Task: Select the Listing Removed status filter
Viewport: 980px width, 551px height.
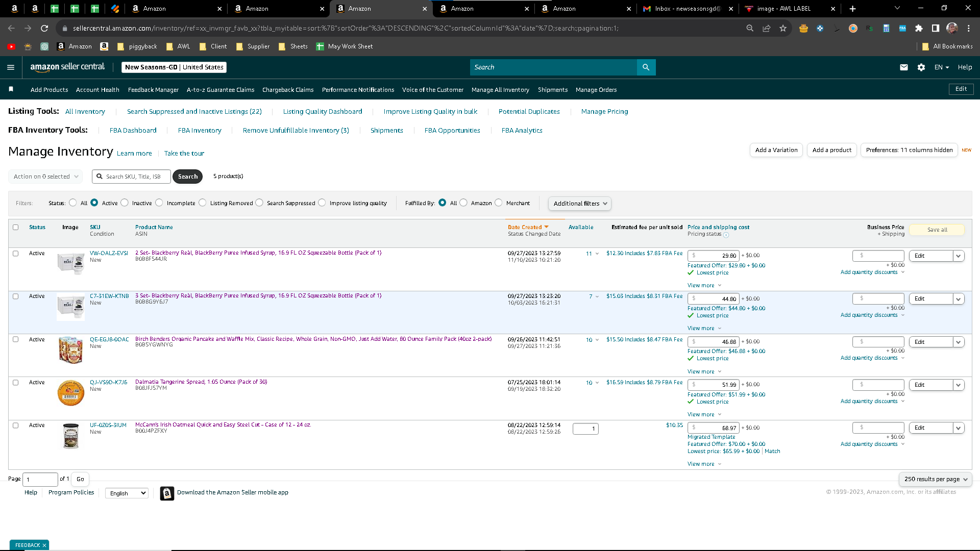Action: (203, 203)
